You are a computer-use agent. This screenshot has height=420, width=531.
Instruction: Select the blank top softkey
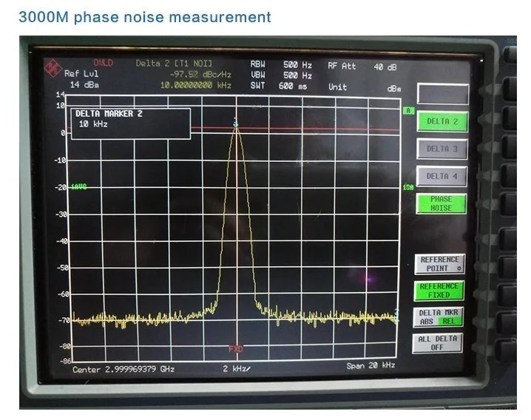pos(442,94)
